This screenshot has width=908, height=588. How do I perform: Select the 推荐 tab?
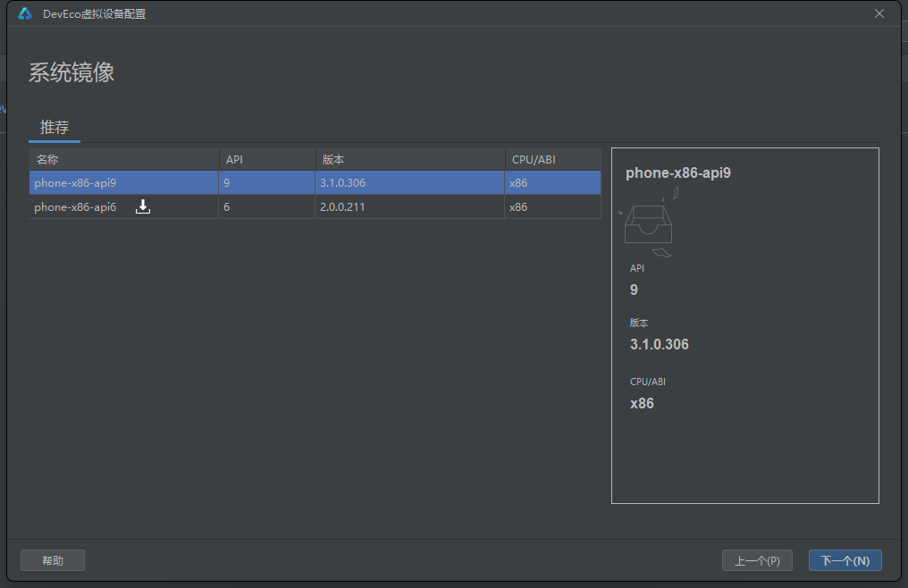pos(55,128)
